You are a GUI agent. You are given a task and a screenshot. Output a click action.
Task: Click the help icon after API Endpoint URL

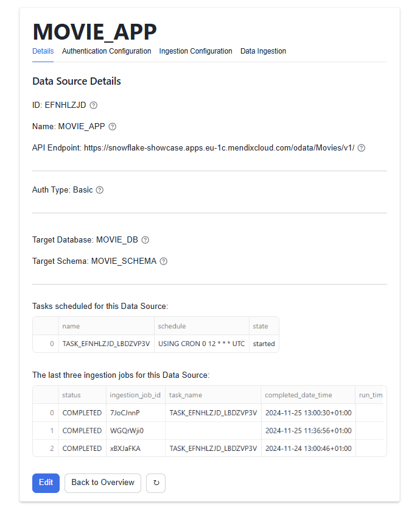(x=362, y=148)
